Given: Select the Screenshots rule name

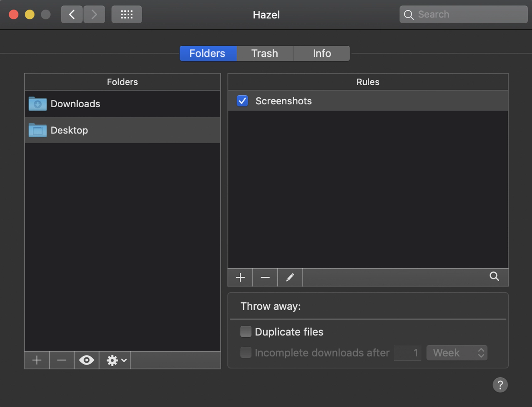Looking at the screenshot, I should pyautogui.click(x=283, y=101).
